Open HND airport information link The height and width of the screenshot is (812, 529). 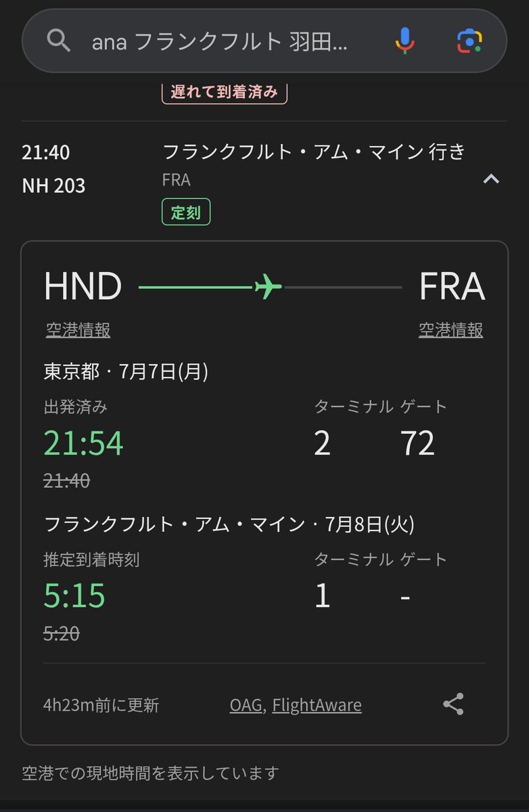tap(78, 330)
